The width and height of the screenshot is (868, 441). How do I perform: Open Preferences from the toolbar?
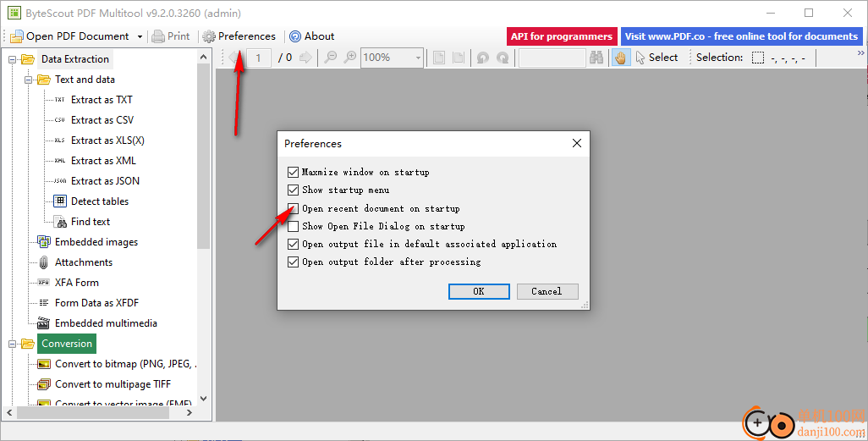[x=239, y=36]
